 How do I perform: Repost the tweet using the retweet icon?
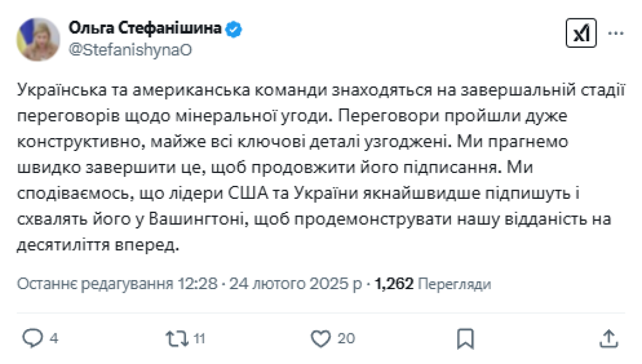175,339
